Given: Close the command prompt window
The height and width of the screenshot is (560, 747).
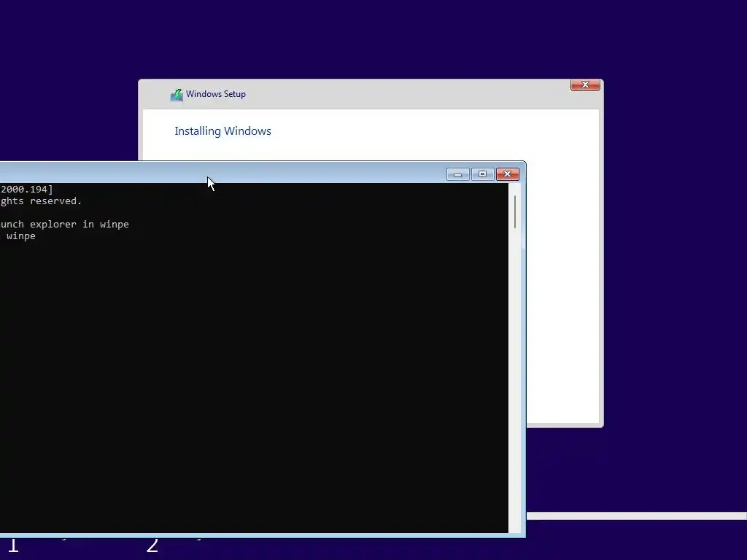Looking at the screenshot, I should tap(508, 174).
